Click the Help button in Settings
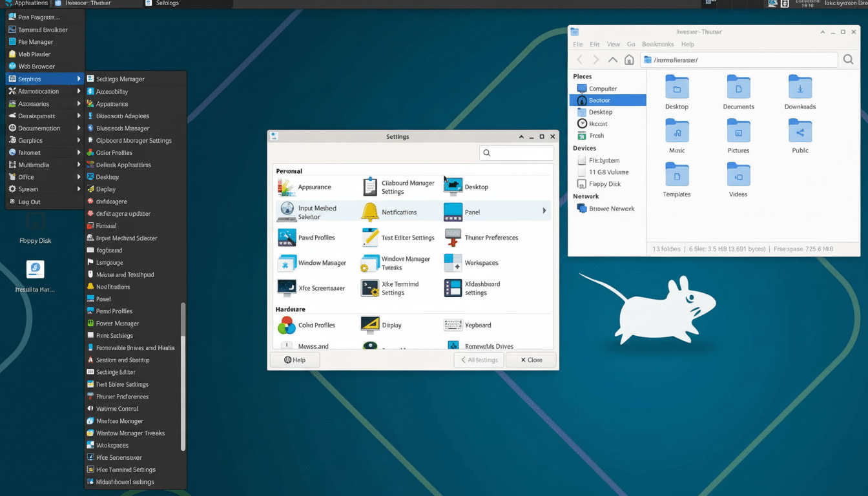Screen dimensions: 868x496 295,359
